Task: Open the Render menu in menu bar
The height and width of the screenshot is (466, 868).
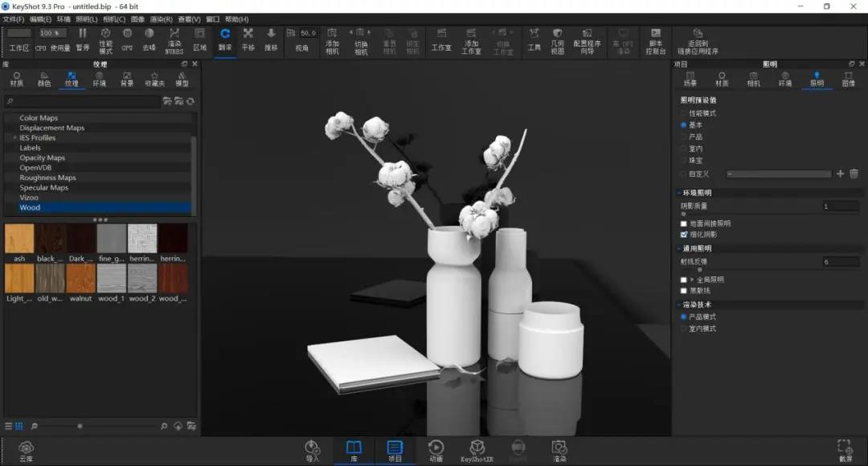Action: 161,19
